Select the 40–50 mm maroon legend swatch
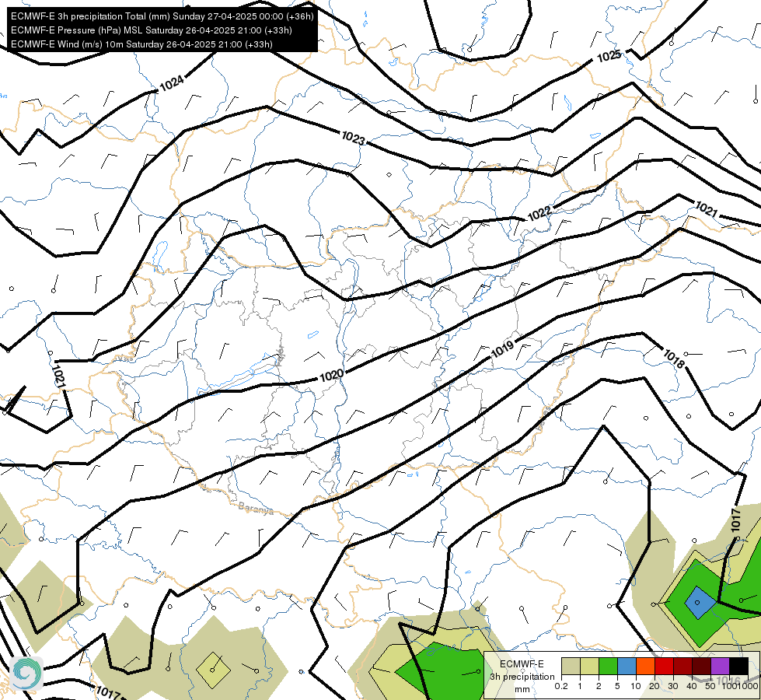The height and width of the screenshot is (700, 761). 701,666
